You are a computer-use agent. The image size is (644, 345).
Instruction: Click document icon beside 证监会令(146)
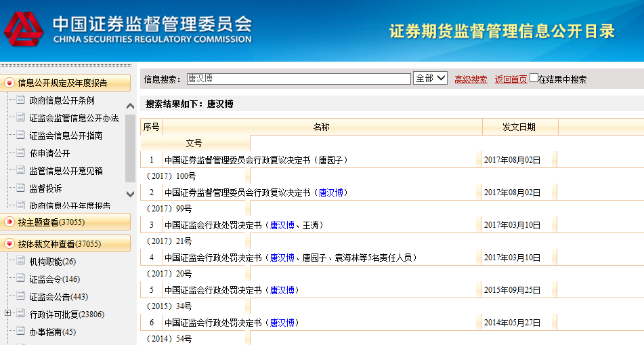[20, 279]
